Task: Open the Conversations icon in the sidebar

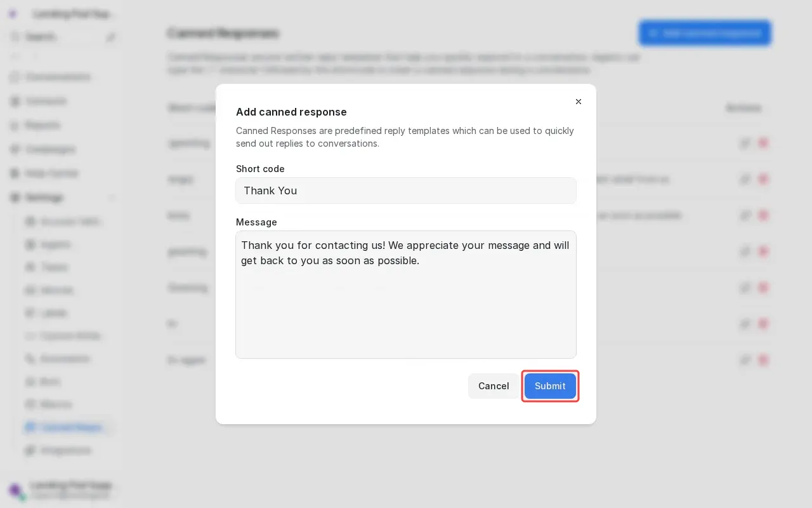Action: pyautogui.click(x=15, y=77)
